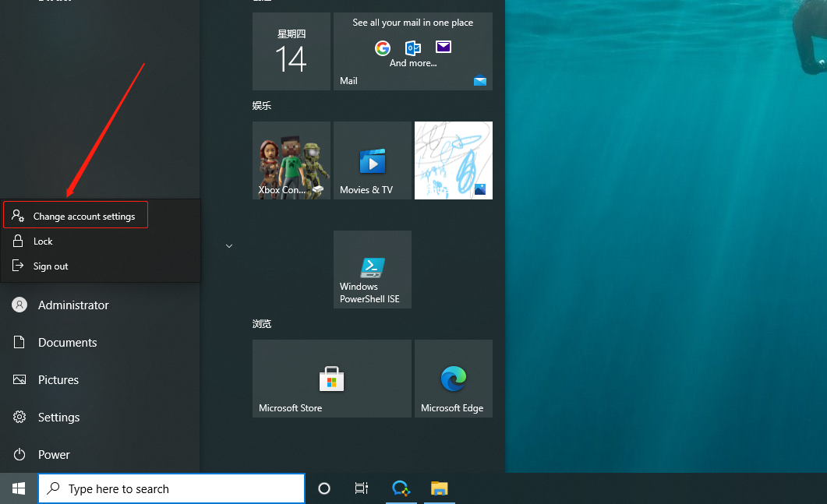827x504 pixels.
Task: Click the blue Mail envelope icon
Action: (480, 81)
